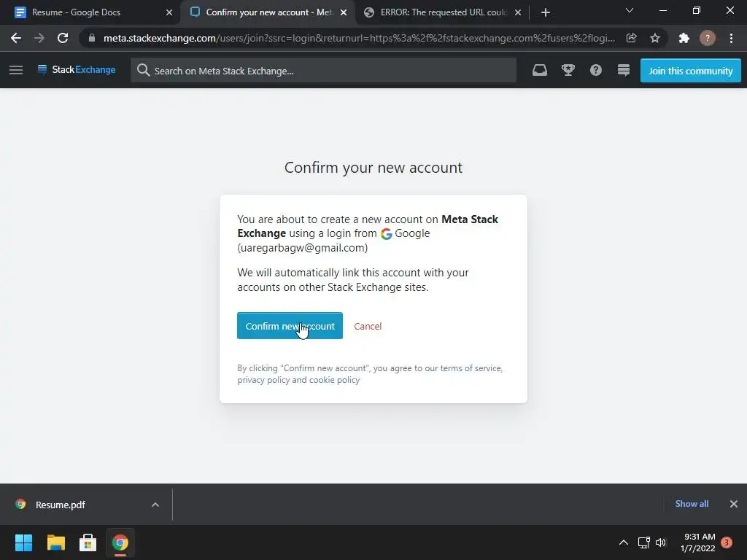Open the inbox icon in site header

pyautogui.click(x=539, y=71)
